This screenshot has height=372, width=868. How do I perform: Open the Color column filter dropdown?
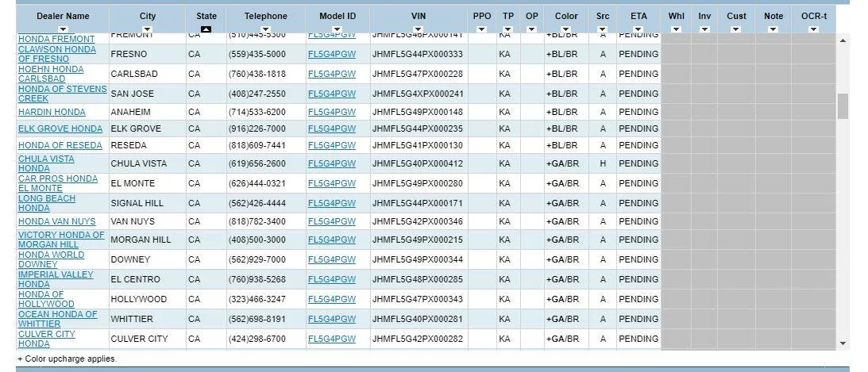pyautogui.click(x=565, y=29)
